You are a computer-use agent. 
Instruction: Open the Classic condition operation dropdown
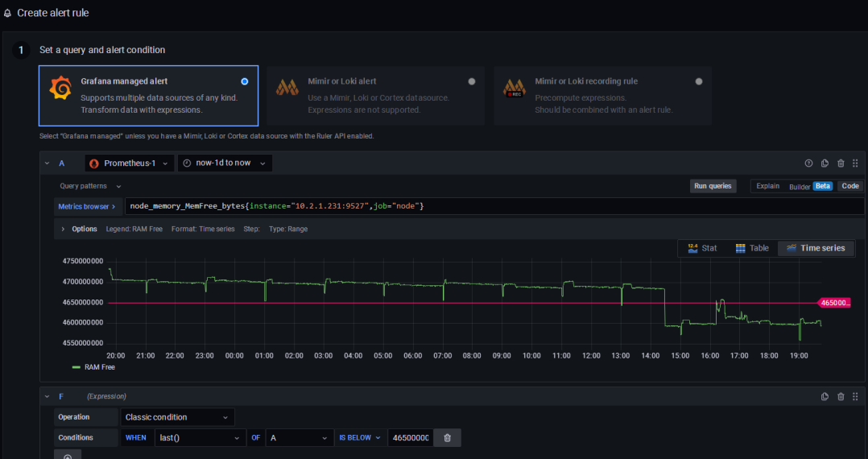pos(177,417)
